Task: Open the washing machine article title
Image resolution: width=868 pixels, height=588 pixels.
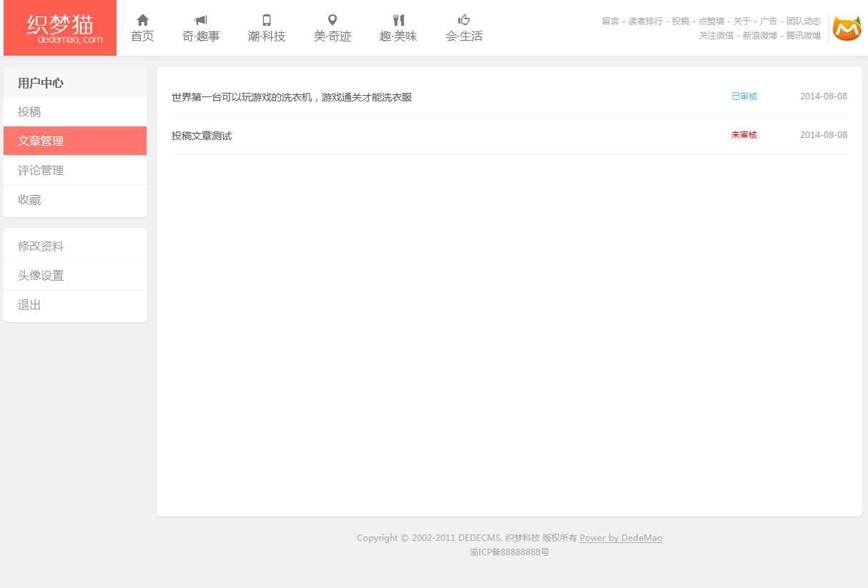Action: point(292,97)
